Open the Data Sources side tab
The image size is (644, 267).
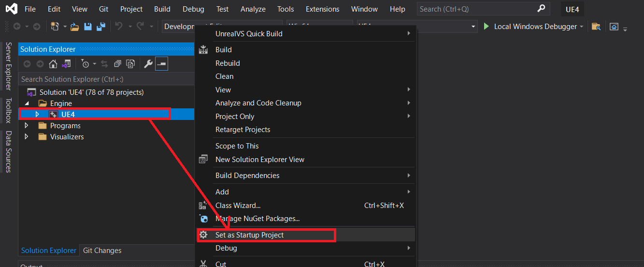[8, 151]
